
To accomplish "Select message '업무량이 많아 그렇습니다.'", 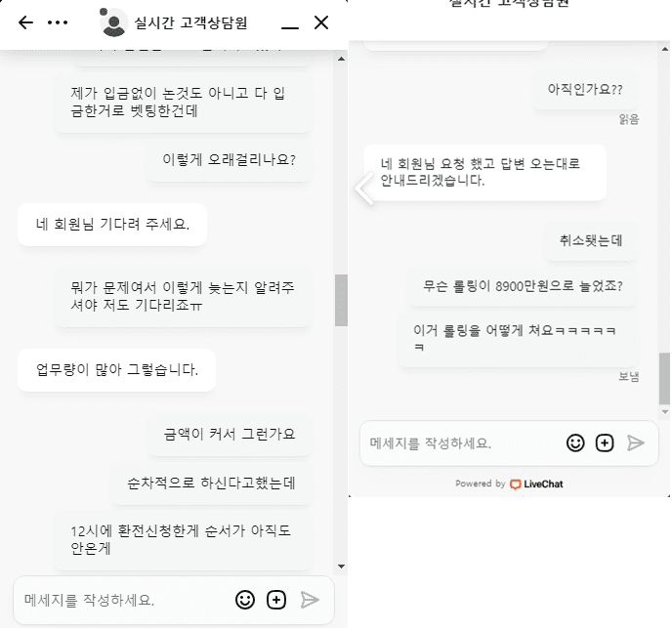I will (116, 369).
